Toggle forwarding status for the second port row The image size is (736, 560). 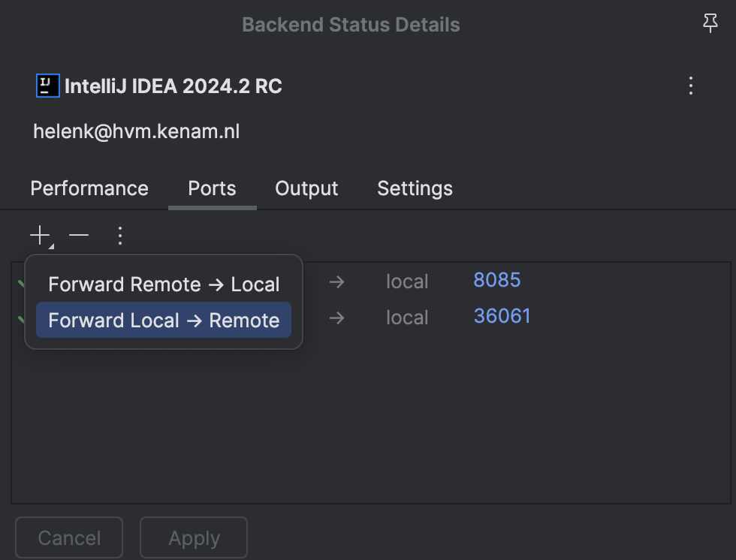click(21, 318)
